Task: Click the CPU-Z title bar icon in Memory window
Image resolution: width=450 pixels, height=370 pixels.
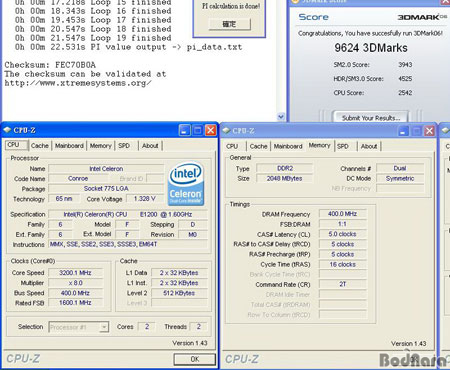Action: point(226,130)
